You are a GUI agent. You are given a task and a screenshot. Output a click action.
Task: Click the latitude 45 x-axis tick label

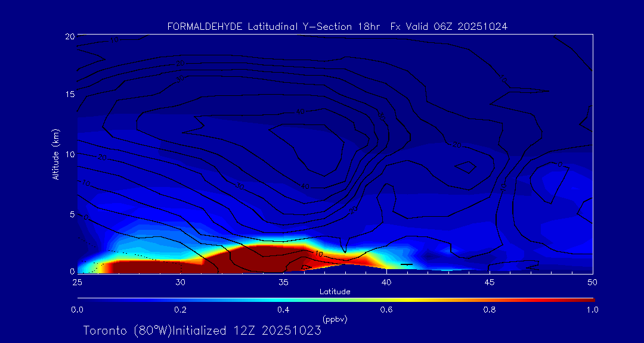(490, 282)
